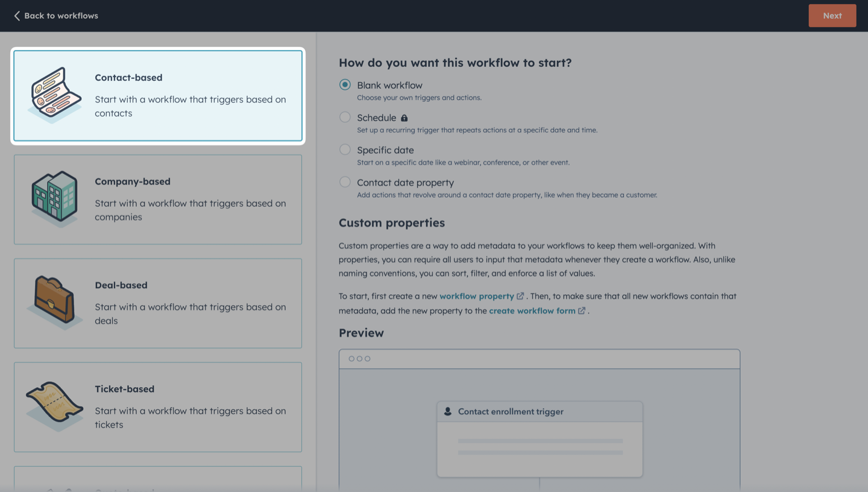This screenshot has height=492, width=868.
Task: Select the Specific date radio option
Action: (x=345, y=150)
